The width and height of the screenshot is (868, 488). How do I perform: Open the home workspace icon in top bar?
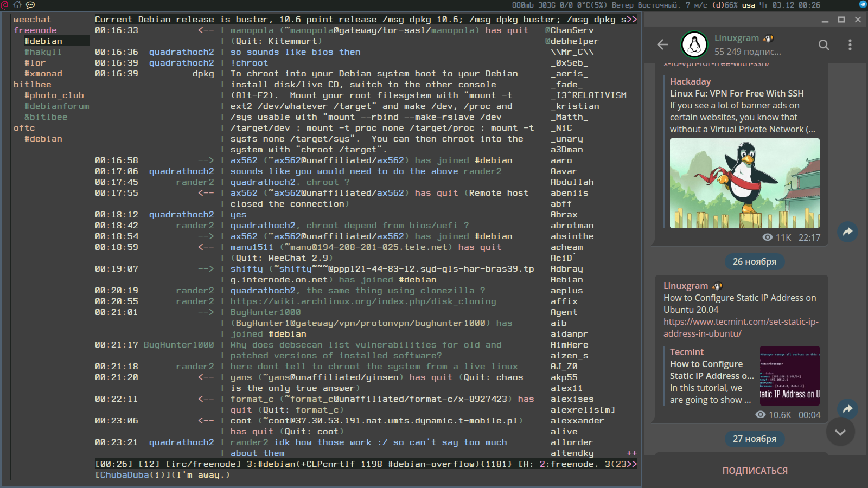click(x=17, y=5)
